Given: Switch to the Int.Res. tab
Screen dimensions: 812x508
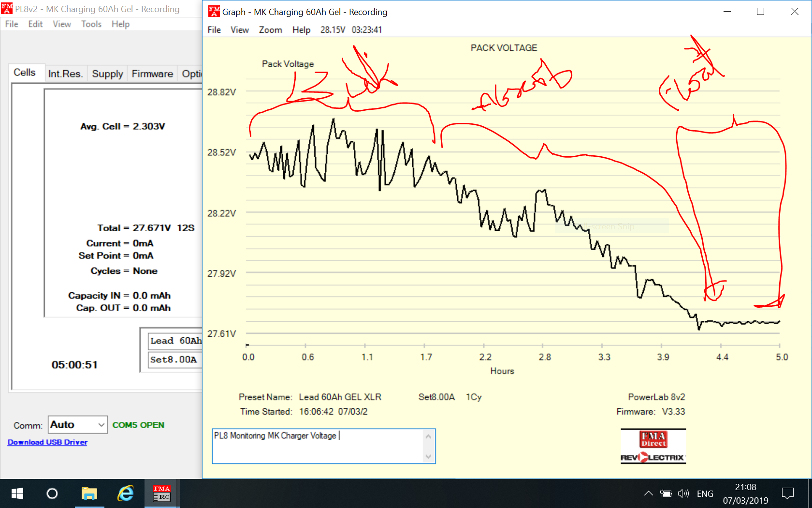Looking at the screenshot, I should [65, 74].
